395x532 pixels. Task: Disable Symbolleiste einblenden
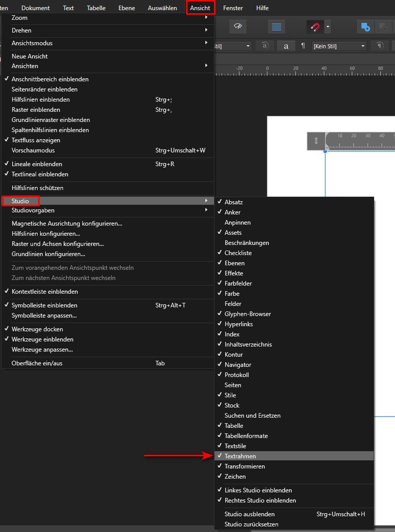pos(108,305)
